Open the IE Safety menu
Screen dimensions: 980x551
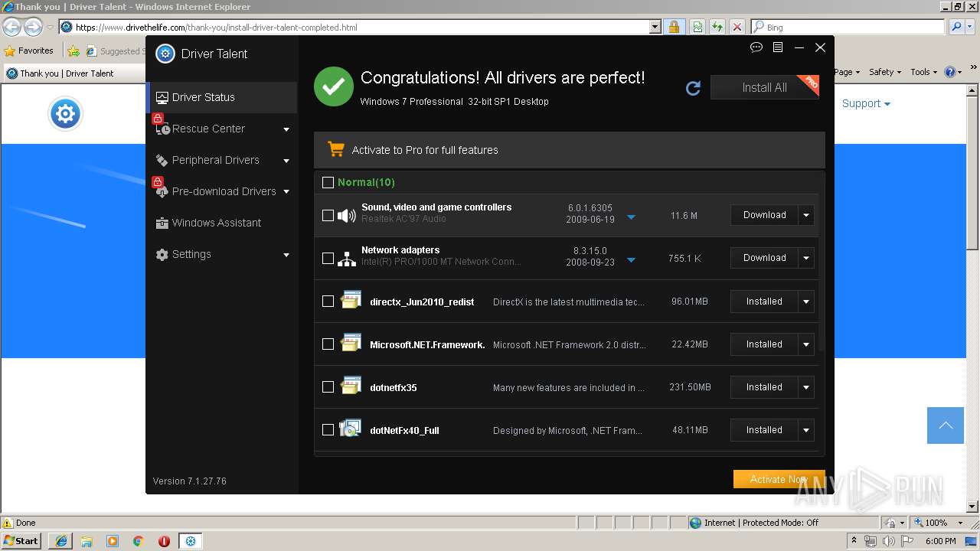(885, 72)
